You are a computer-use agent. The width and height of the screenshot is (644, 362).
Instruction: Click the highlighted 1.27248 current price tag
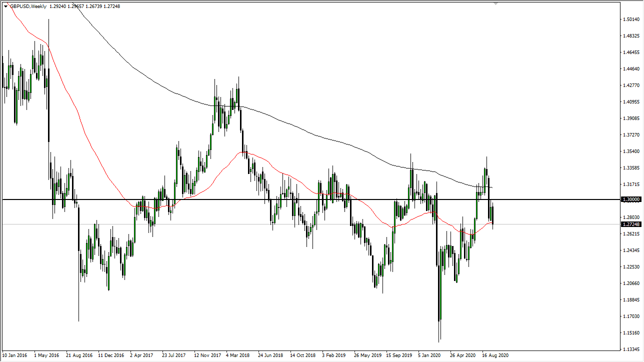click(x=632, y=224)
